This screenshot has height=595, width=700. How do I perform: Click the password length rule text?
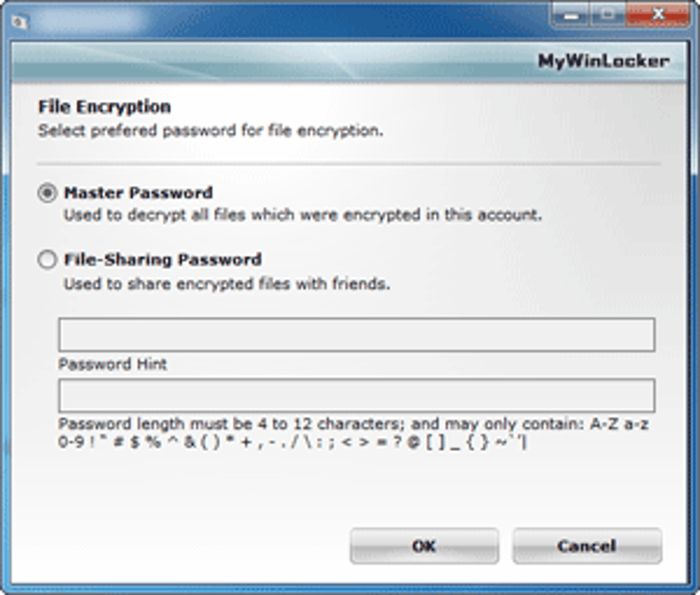pyautogui.click(x=353, y=433)
